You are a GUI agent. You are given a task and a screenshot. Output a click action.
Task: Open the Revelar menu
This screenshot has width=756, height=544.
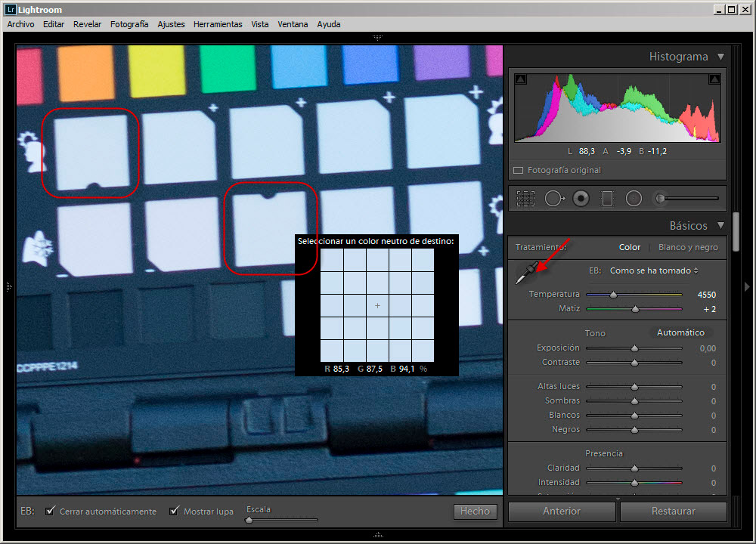pyautogui.click(x=87, y=23)
